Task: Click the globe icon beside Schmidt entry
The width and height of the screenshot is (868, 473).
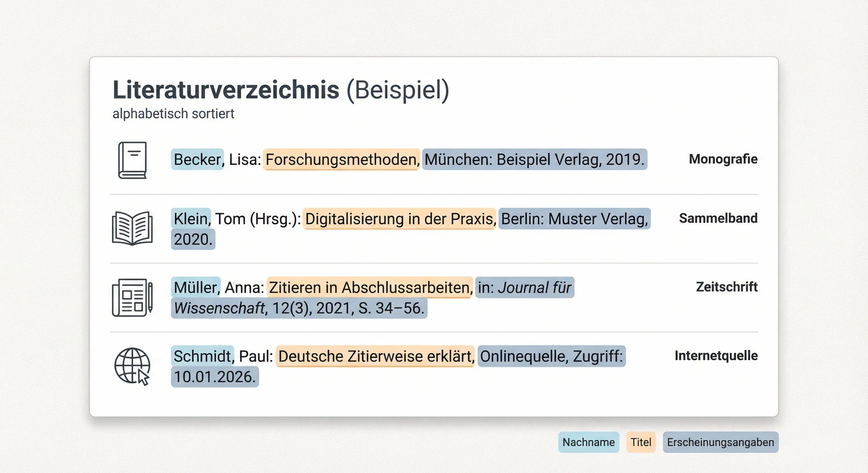Action: [x=131, y=366]
